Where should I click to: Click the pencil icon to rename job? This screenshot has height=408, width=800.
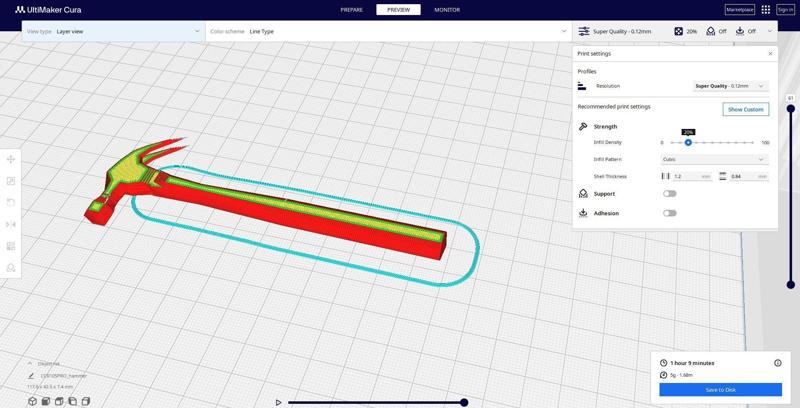tap(31, 376)
